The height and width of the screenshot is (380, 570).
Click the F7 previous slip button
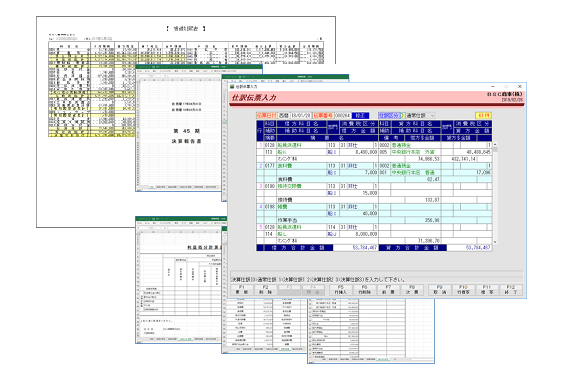[x=388, y=290]
